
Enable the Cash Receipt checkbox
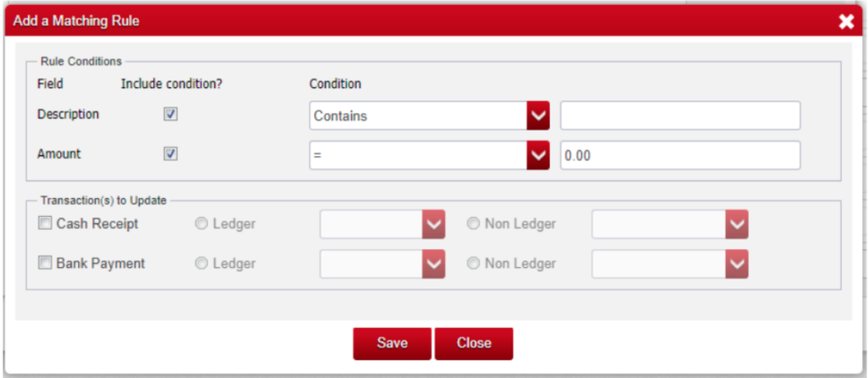[x=45, y=224]
